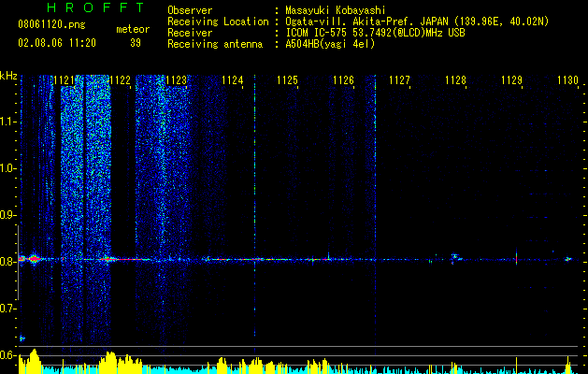Click the date stamp 02.08.06 11:20

coord(57,43)
